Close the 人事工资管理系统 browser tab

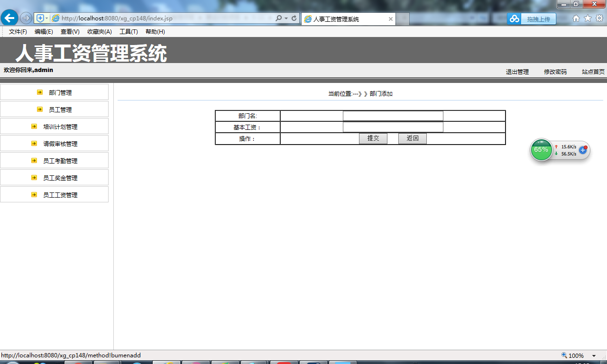tap(391, 19)
